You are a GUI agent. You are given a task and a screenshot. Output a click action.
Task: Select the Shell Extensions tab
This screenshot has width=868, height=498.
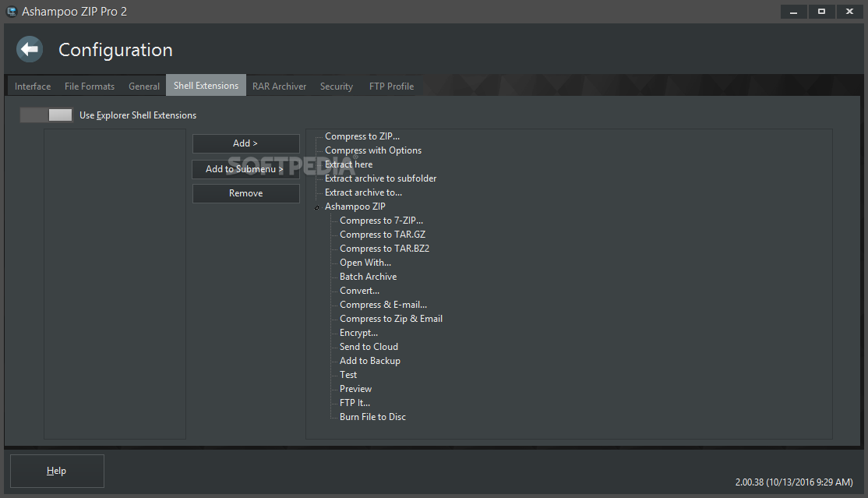[x=206, y=85]
